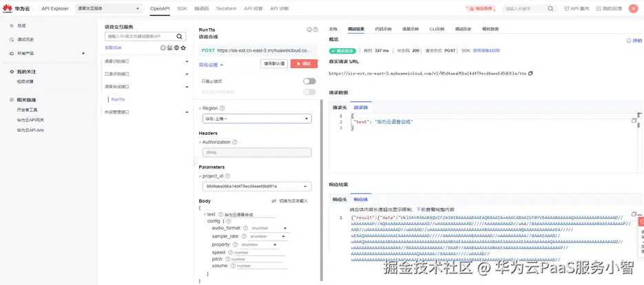Click the help icon beside audio_format
This screenshot has height=285, width=644.
245,228
